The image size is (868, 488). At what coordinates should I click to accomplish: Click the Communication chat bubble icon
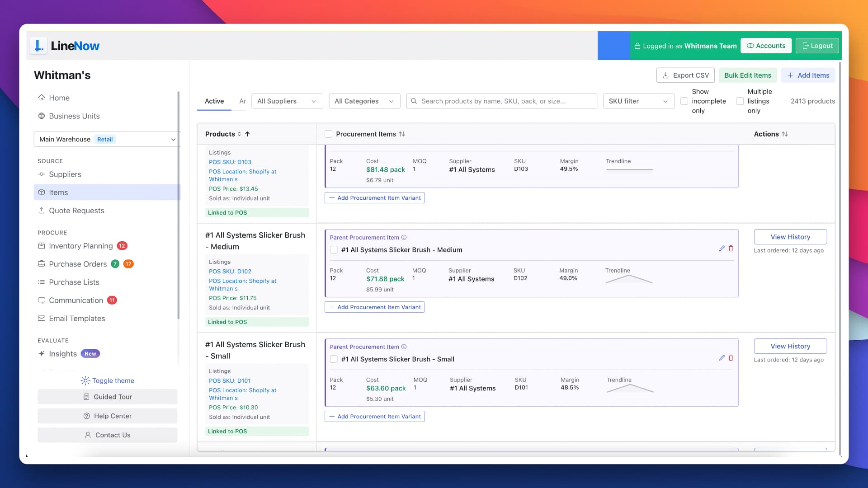click(42, 300)
